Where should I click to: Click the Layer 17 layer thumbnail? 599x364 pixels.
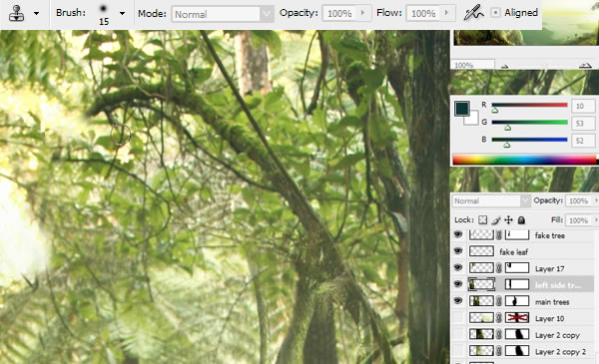(481, 268)
